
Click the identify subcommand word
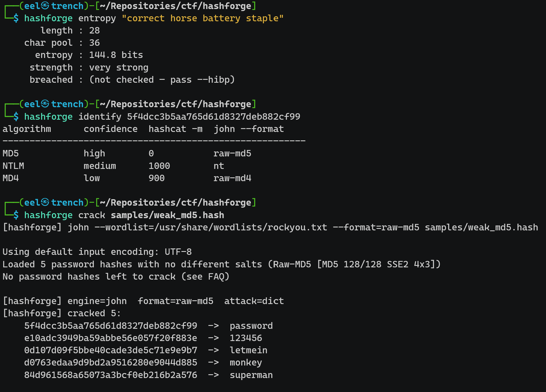point(100,117)
